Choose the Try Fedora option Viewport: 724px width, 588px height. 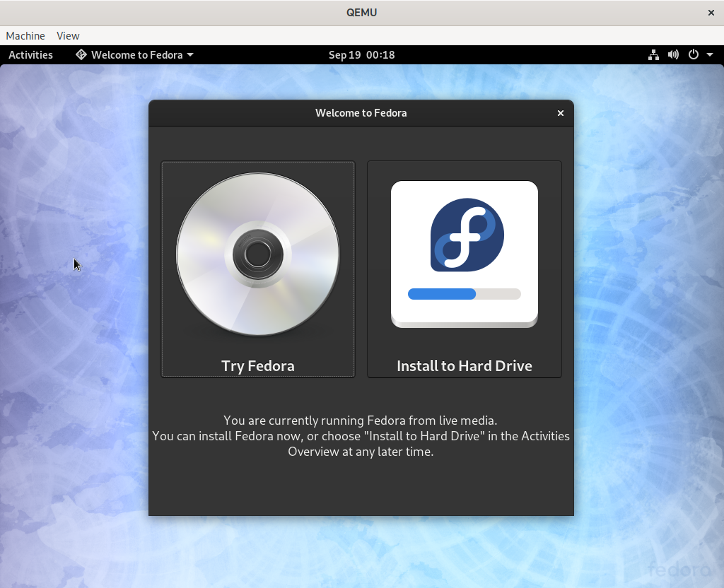point(258,269)
